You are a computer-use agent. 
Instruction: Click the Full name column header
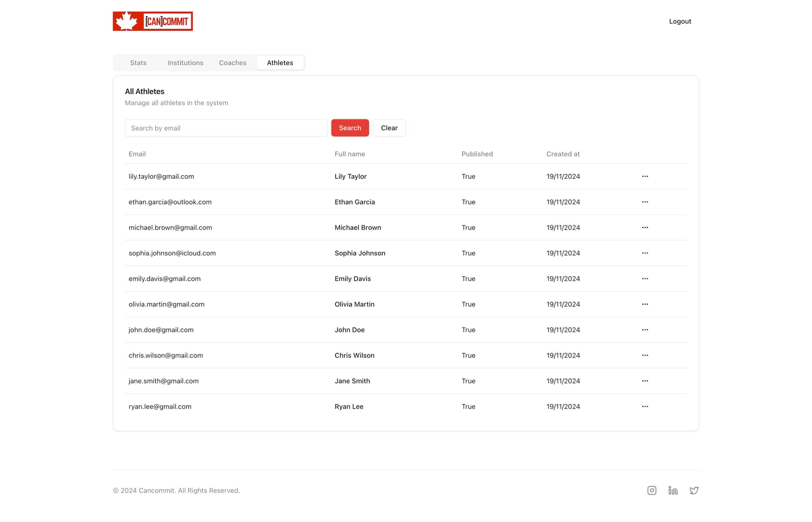(x=350, y=154)
